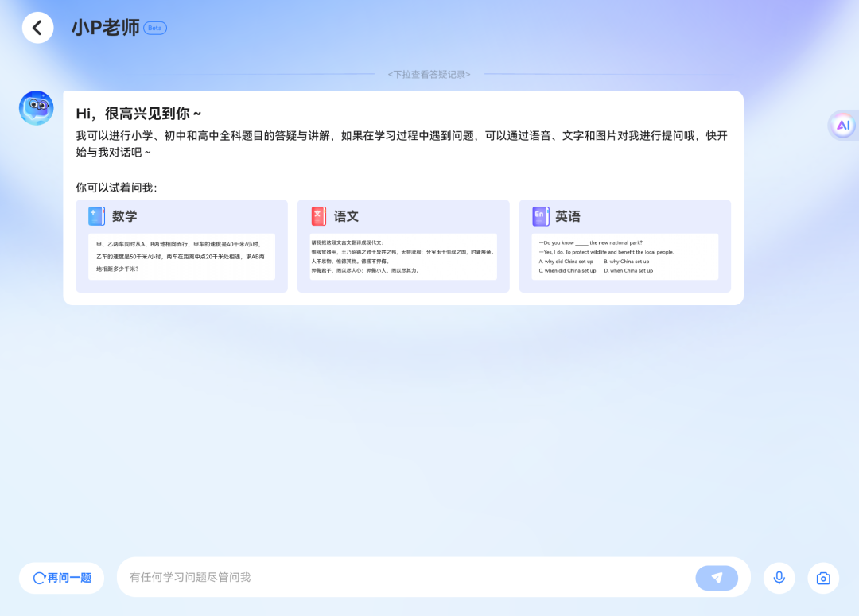The image size is (859, 616).
Task: Select the 数学 subject book icon
Action: coord(95,215)
